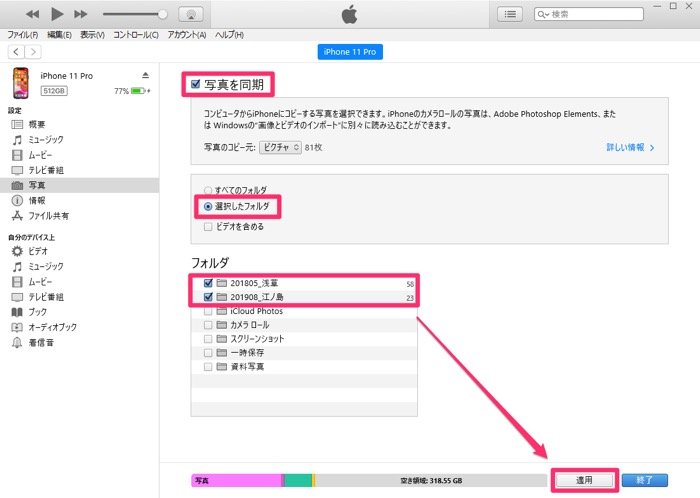The height and width of the screenshot is (498, 700).
Task: Open the 詳しい情報 link
Action: click(x=630, y=147)
